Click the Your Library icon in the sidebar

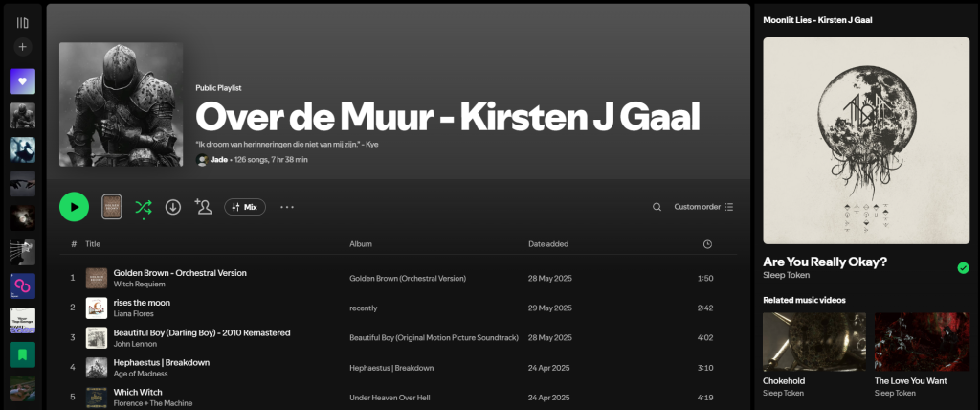(23, 22)
